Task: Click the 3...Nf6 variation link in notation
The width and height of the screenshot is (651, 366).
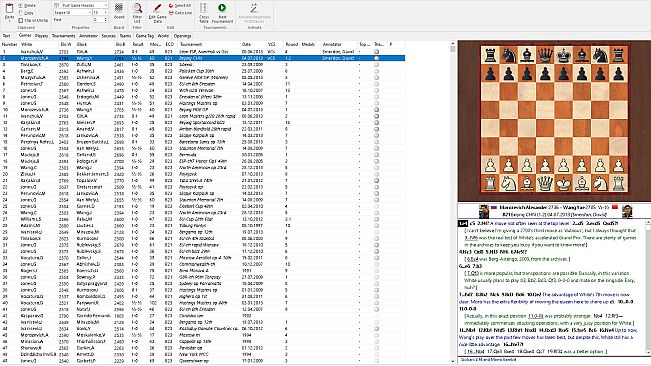Action: coord(470,238)
